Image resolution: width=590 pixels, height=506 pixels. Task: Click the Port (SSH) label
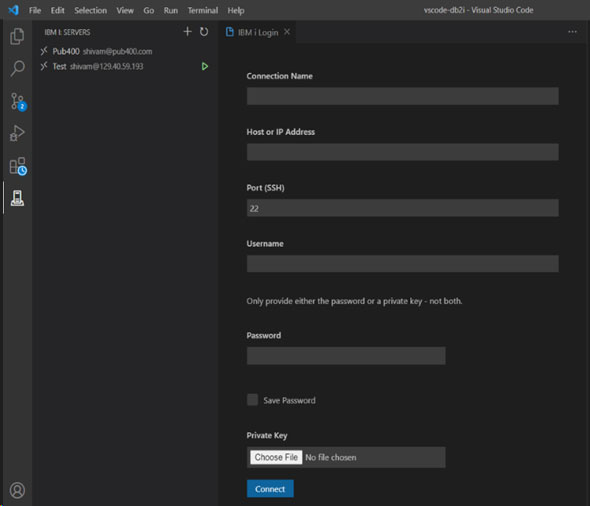coord(265,188)
